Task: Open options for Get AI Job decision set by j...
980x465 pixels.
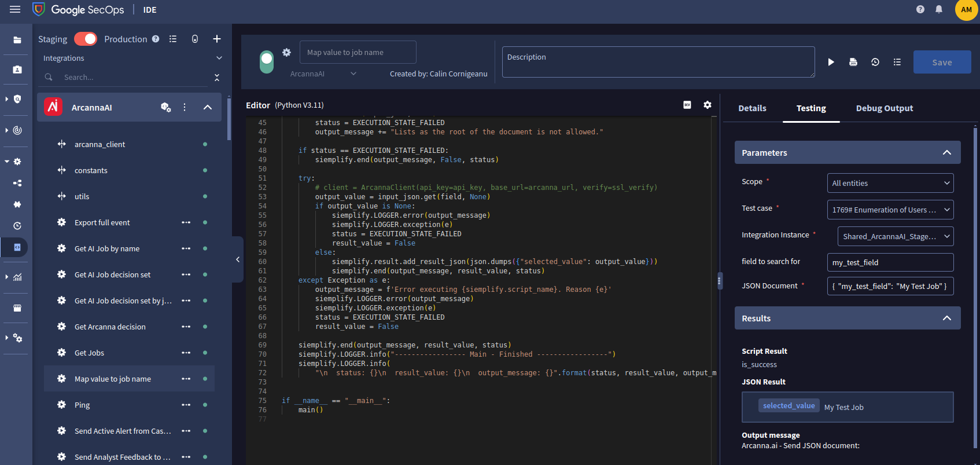Action: pos(186,301)
